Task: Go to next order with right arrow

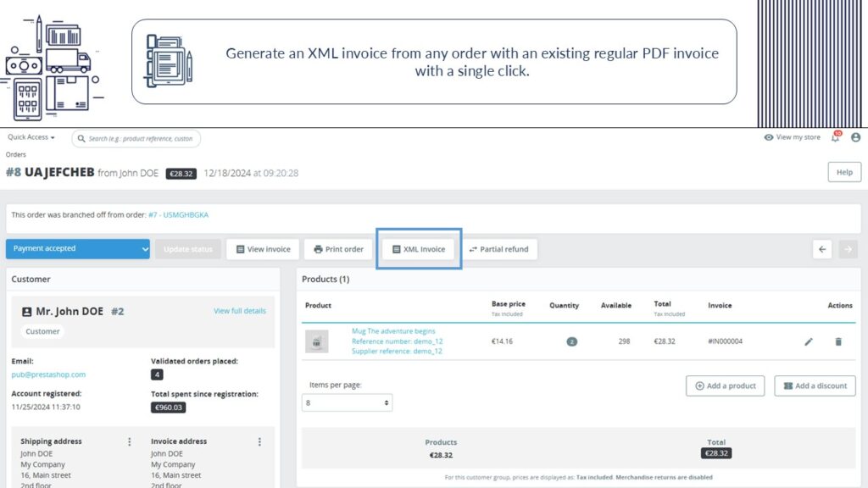Action: point(848,249)
